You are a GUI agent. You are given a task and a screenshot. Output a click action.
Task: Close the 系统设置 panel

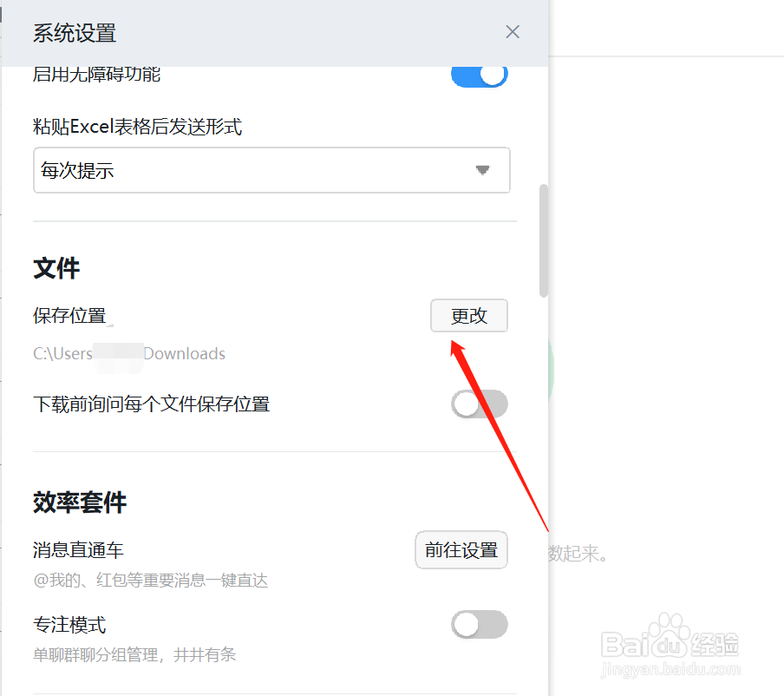[x=513, y=32]
